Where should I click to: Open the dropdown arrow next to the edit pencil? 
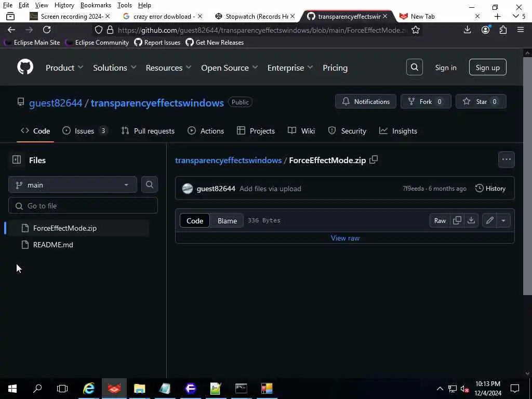point(503,220)
